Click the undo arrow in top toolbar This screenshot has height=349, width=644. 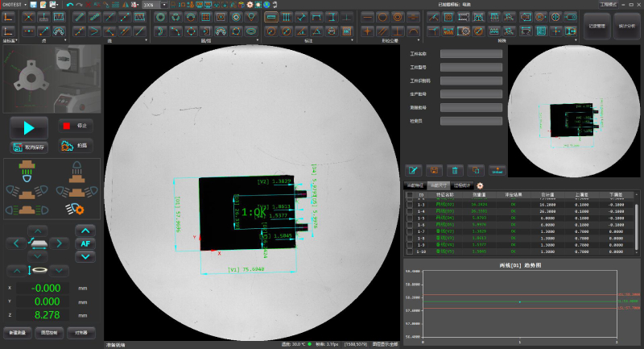tap(69, 5)
